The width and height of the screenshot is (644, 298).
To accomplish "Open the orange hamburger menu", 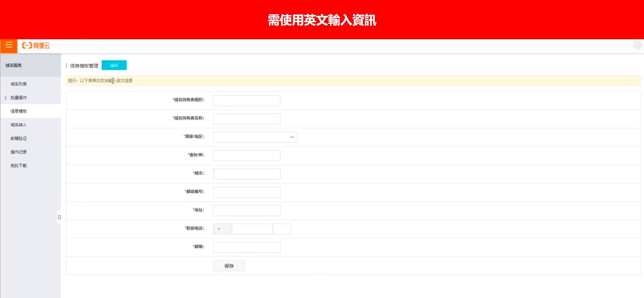I will (9, 45).
